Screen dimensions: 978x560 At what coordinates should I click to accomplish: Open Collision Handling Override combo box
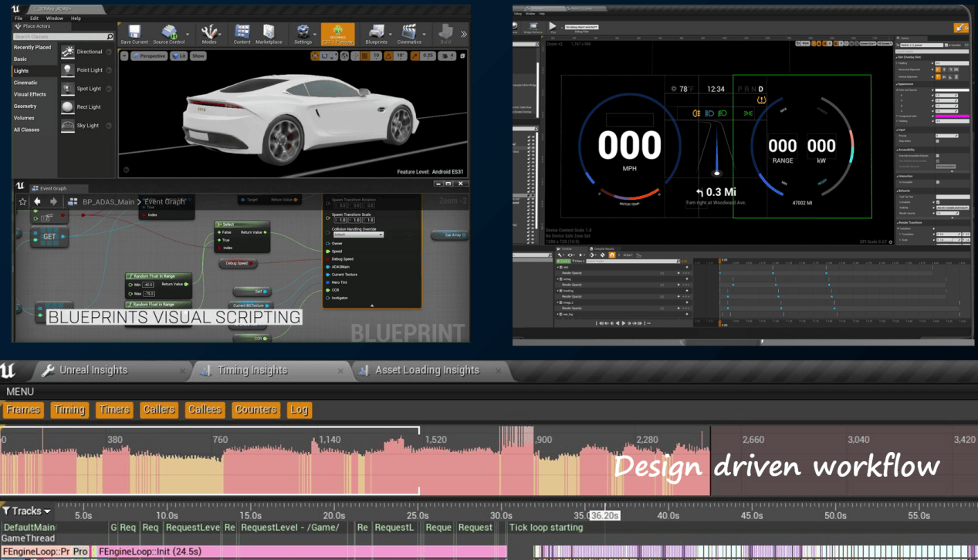[x=358, y=234]
